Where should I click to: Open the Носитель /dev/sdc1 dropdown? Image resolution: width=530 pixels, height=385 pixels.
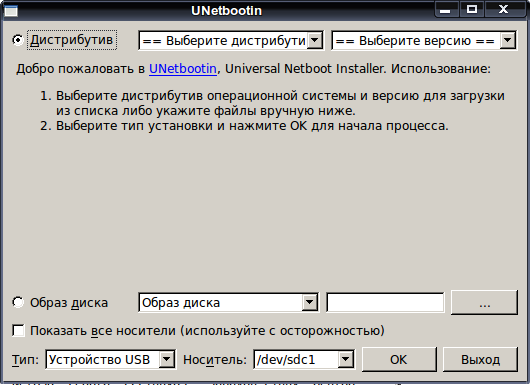pos(304,359)
